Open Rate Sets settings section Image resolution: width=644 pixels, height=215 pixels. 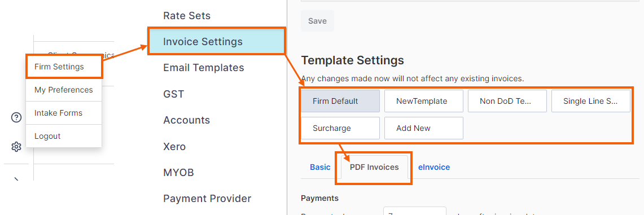pyautogui.click(x=187, y=16)
